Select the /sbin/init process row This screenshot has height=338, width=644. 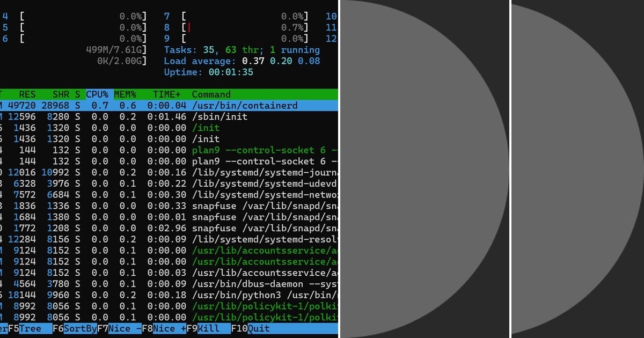[x=161, y=116]
